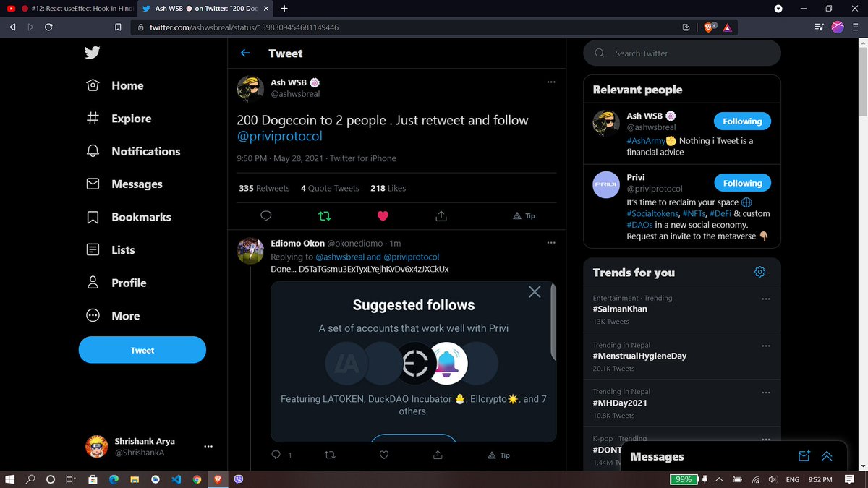
Task: Open Visual Studio Code from taskbar
Action: (175, 479)
